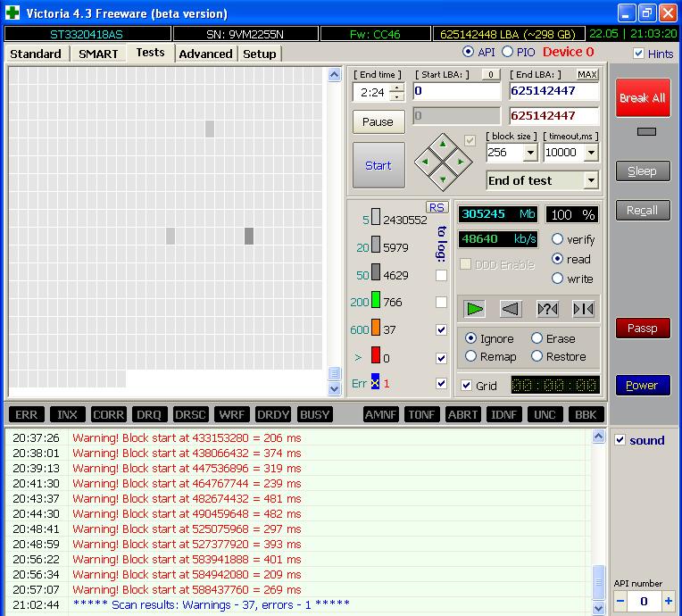Click the RS reset counters button
The width and height of the screenshot is (682, 616).
437,207
